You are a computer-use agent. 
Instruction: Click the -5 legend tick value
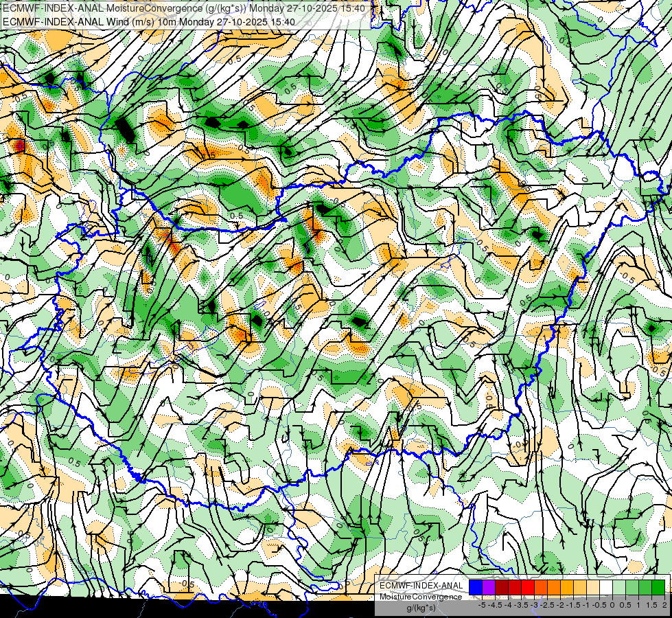[x=482, y=605]
